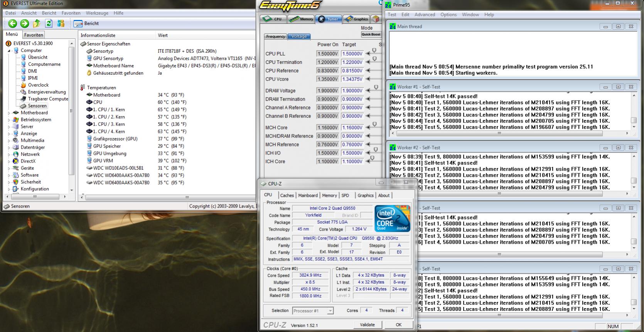This screenshot has width=644, height=332.
Task: Expand the DirectX tree node
Action: [9, 161]
